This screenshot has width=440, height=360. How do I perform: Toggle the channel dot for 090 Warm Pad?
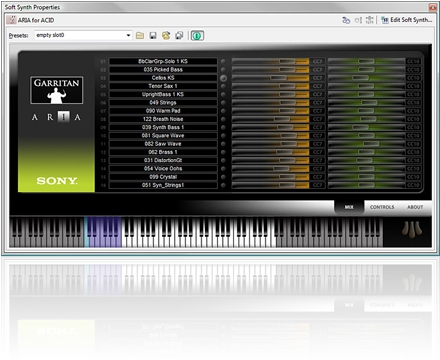click(x=223, y=111)
